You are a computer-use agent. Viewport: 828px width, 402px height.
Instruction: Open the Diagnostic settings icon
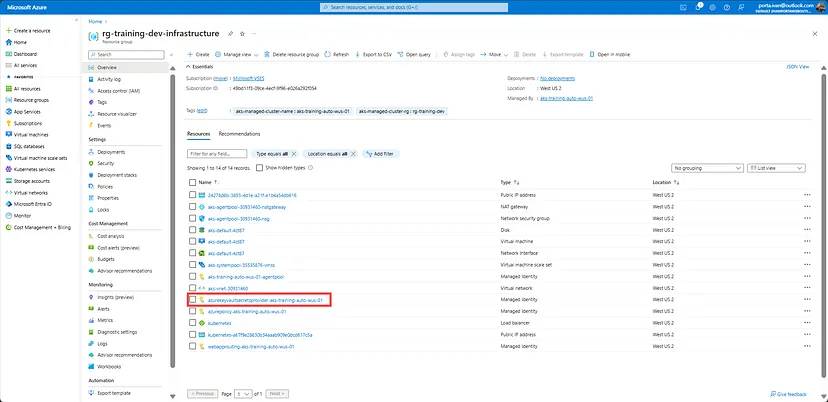click(x=92, y=332)
